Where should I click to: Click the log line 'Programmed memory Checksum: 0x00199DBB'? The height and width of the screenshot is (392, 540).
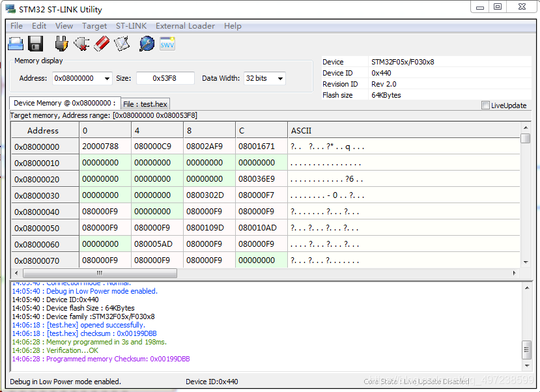pyautogui.click(x=101, y=359)
